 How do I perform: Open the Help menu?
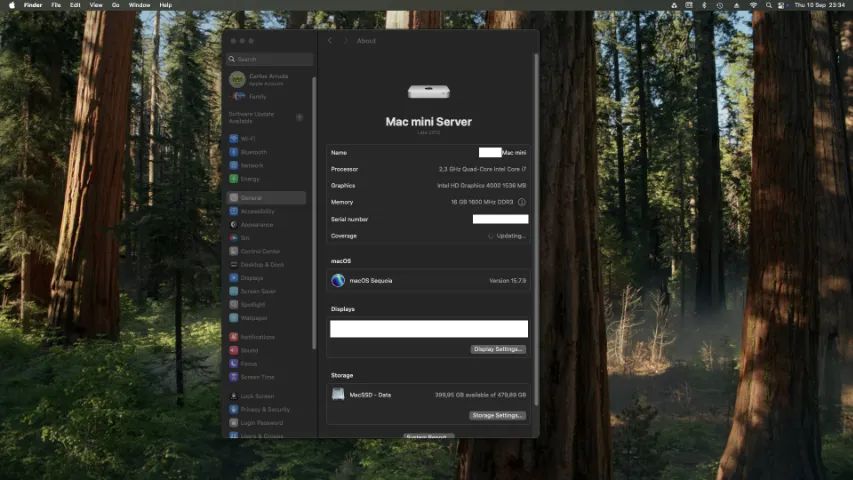tap(165, 5)
